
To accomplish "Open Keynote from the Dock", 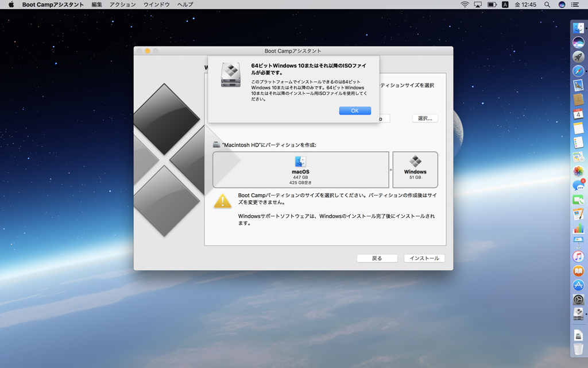I will click(x=578, y=243).
